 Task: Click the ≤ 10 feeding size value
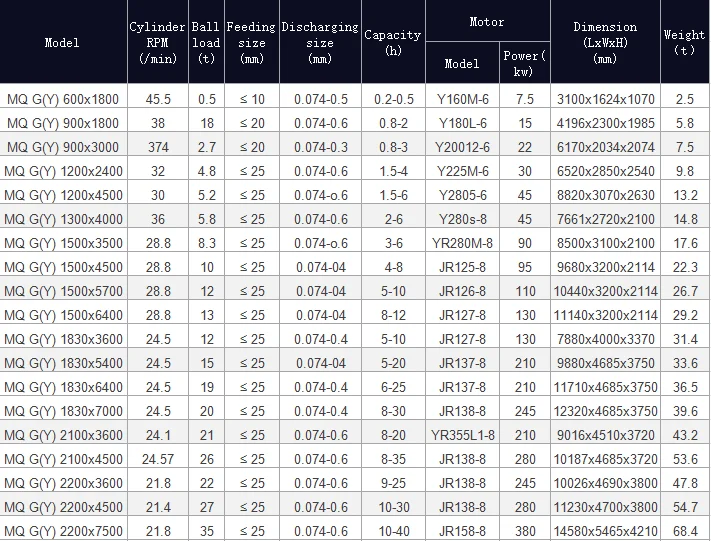pyautogui.click(x=252, y=99)
